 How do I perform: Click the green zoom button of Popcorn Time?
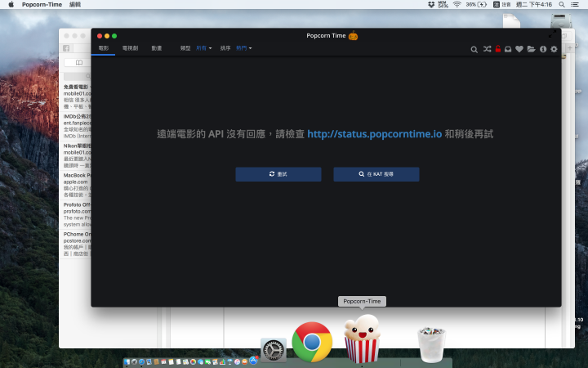(x=114, y=36)
